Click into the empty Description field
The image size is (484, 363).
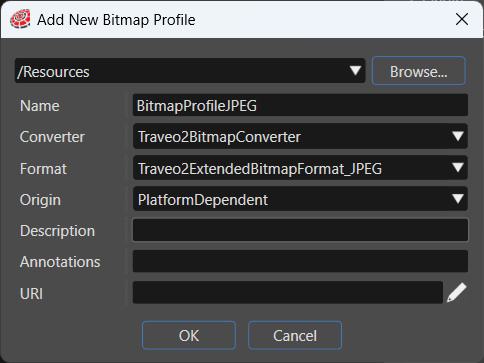pyautogui.click(x=300, y=230)
